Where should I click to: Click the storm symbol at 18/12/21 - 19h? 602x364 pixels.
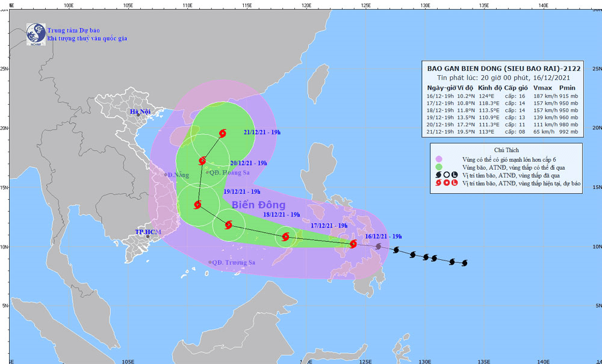coord(228,225)
